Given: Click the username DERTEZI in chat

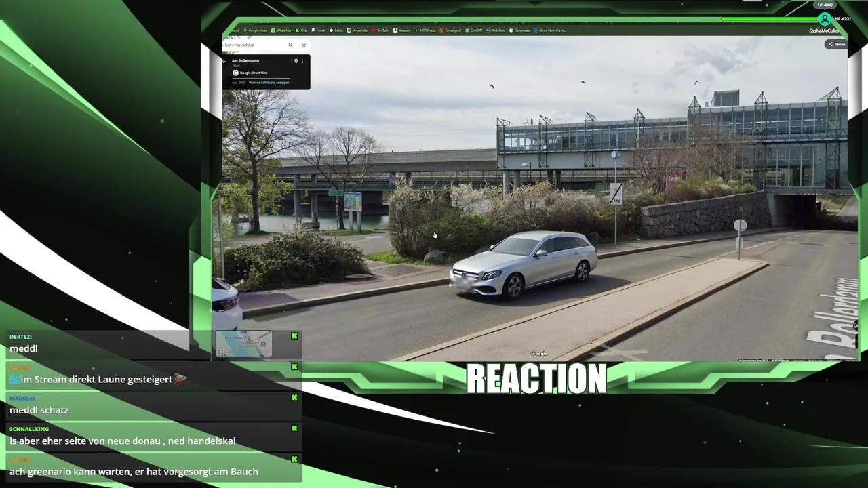Looking at the screenshot, I should (x=20, y=337).
